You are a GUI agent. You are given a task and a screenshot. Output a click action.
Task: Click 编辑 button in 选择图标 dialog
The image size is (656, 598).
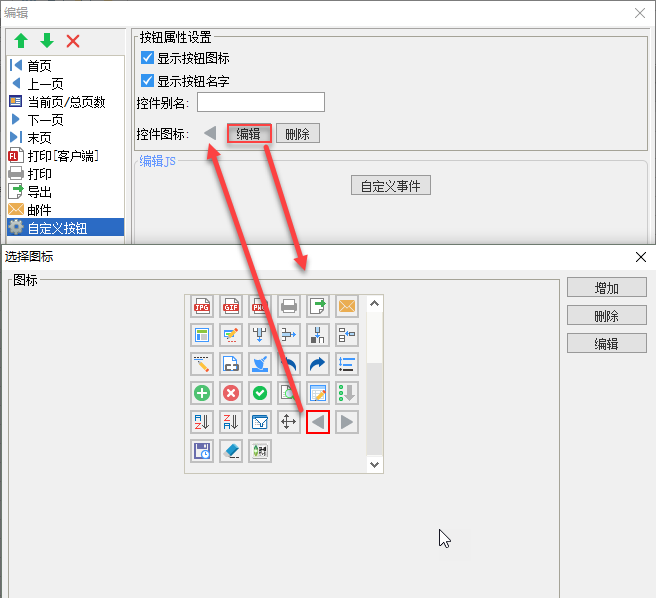click(x=607, y=343)
